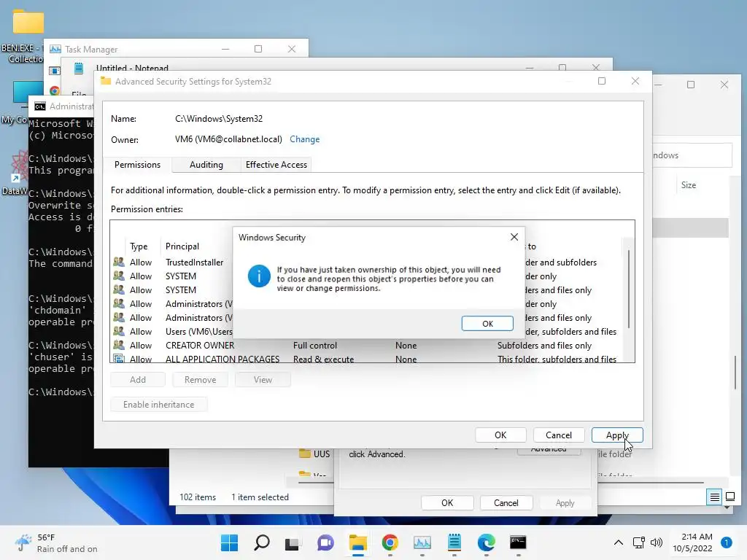
Task: Click OK in the System32 Properties dialog
Action: click(447, 503)
